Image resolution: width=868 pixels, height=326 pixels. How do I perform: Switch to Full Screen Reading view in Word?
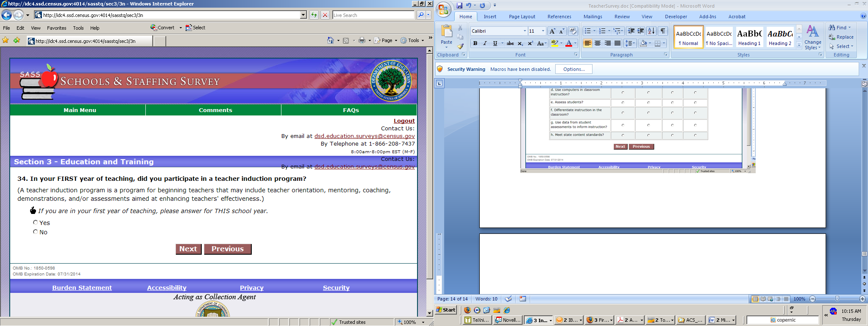pos(763,299)
